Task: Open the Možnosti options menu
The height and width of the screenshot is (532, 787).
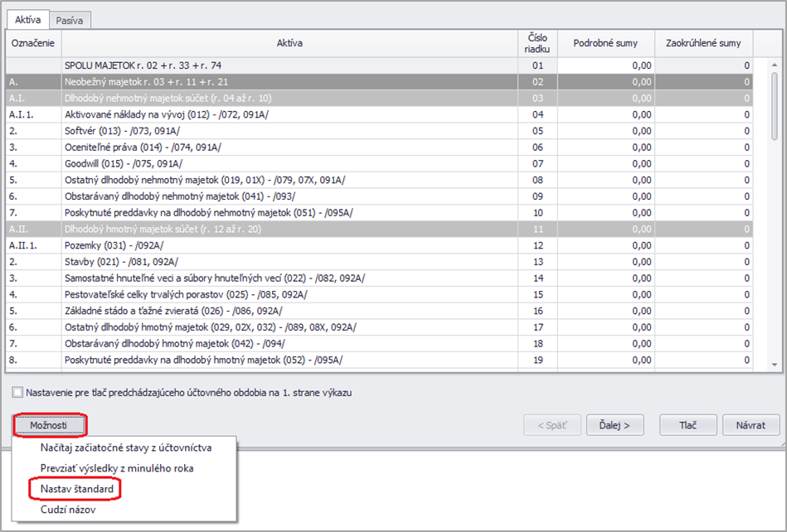Action: 50,425
